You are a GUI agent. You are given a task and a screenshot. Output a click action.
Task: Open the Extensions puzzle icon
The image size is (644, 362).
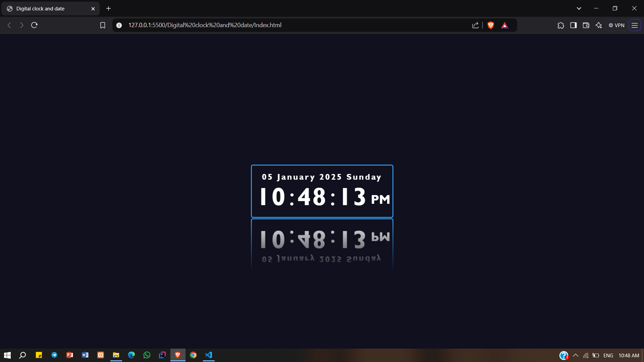tap(561, 25)
